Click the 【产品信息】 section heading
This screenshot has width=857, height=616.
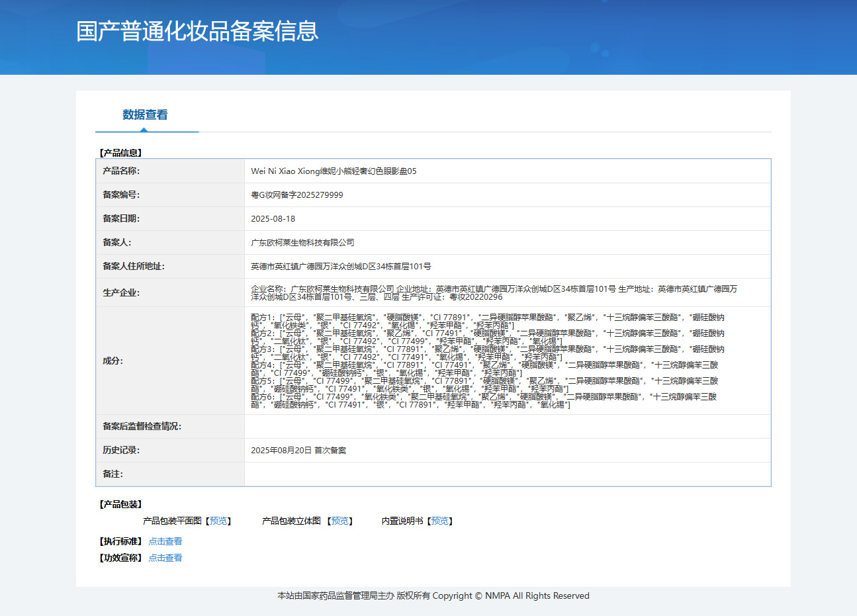pos(120,153)
